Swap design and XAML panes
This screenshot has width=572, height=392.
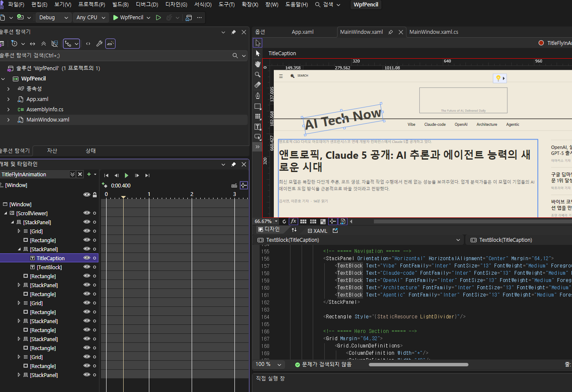(294, 230)
